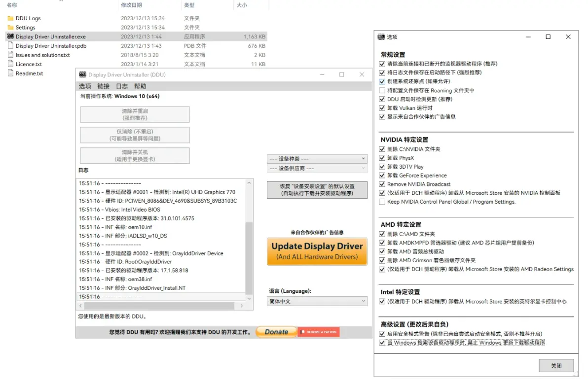Click the Licence.txt file icon
Viewport: 588px width, 387px height.
10,64
